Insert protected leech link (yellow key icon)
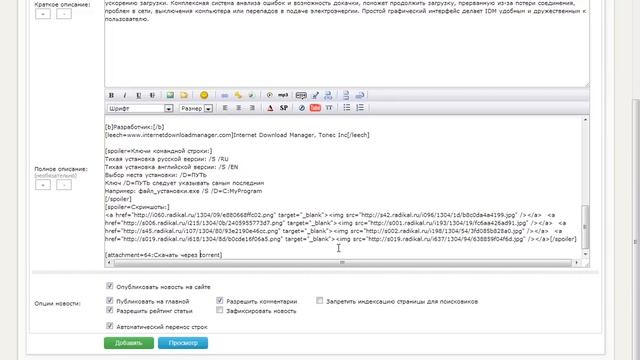Screen dimensions: 640x360 [238, 96]
